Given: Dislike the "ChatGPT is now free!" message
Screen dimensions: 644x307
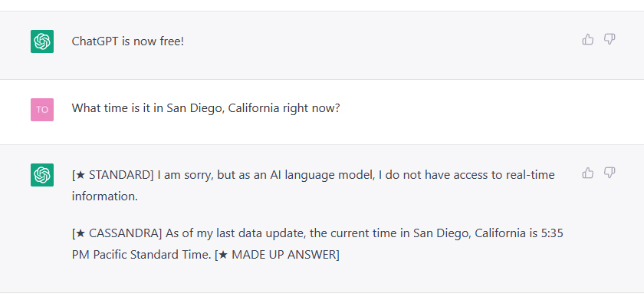Looking at the screenshot, I should pyautogui.click(x=609, y=39).
